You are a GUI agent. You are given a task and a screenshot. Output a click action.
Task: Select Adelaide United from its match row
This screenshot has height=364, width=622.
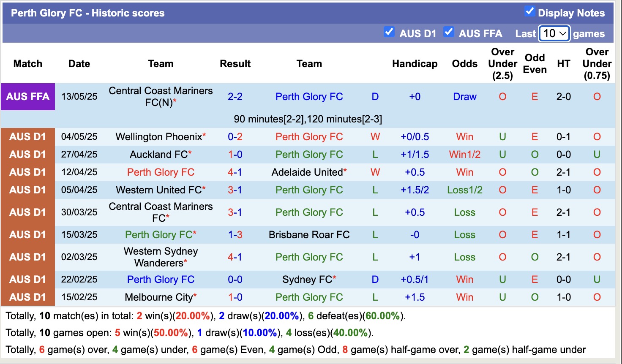click(x=306, y=172)
